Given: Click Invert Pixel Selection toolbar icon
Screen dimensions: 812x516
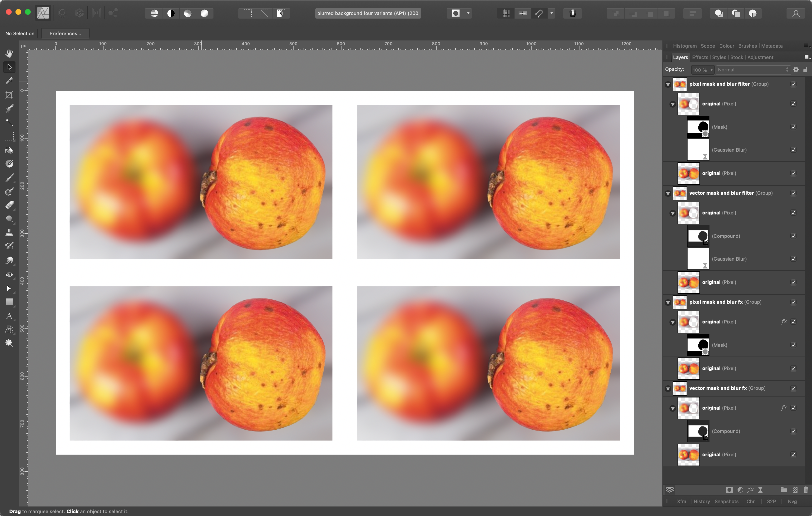Looking at the screenshot, I should pos(281,13).
